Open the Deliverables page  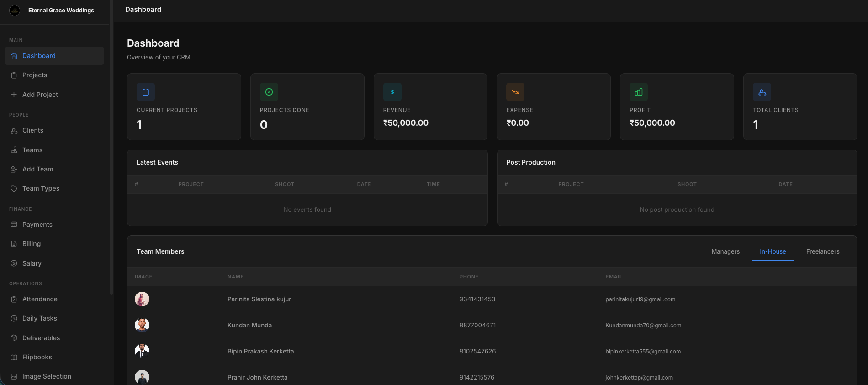[54, 338]
